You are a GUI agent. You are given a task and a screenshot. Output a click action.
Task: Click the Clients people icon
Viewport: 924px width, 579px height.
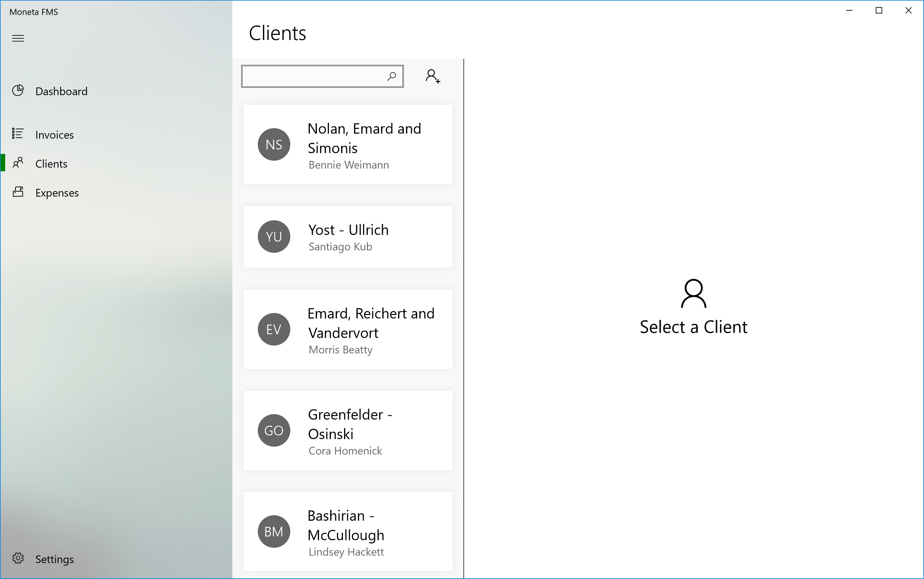pos(18,163)
